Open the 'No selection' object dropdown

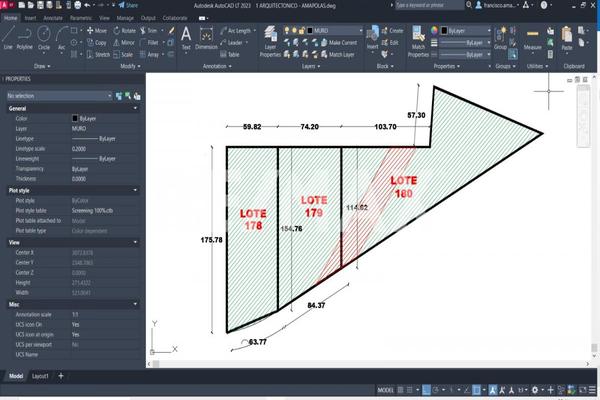pyautogui.click(x=56, y=95)
